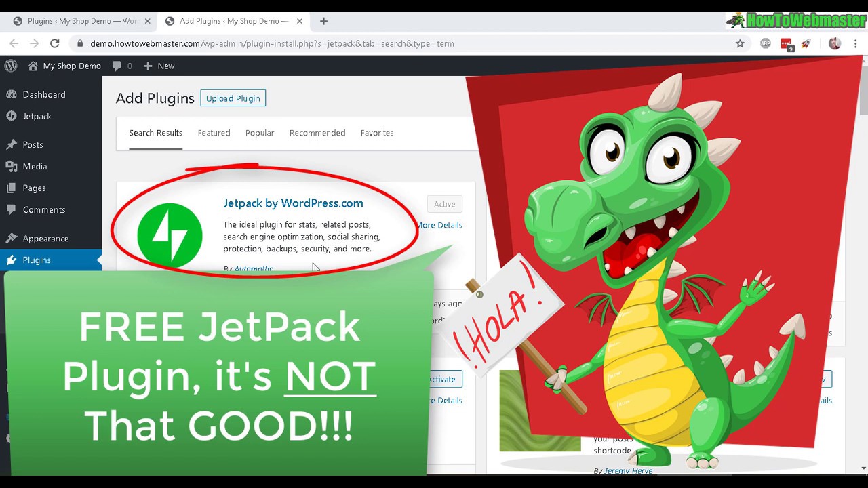Click the 'Add Plugins' page heading
The image size is (868, 488).
(x=155, y=98)
